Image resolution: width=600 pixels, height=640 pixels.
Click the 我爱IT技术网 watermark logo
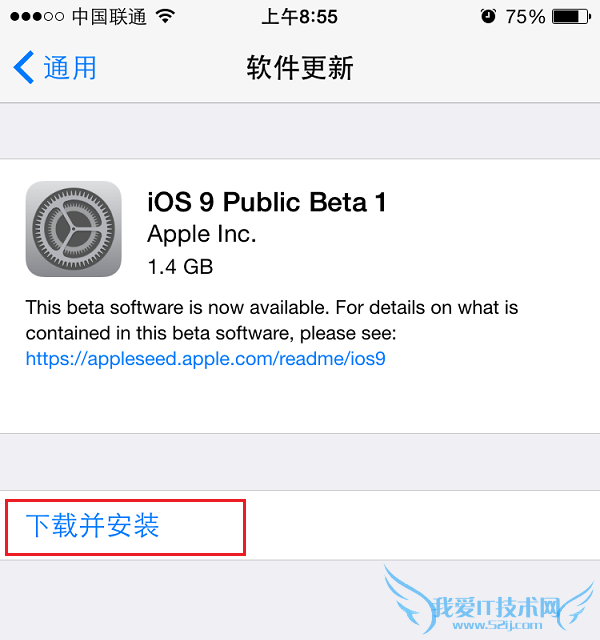pos(495,607)
